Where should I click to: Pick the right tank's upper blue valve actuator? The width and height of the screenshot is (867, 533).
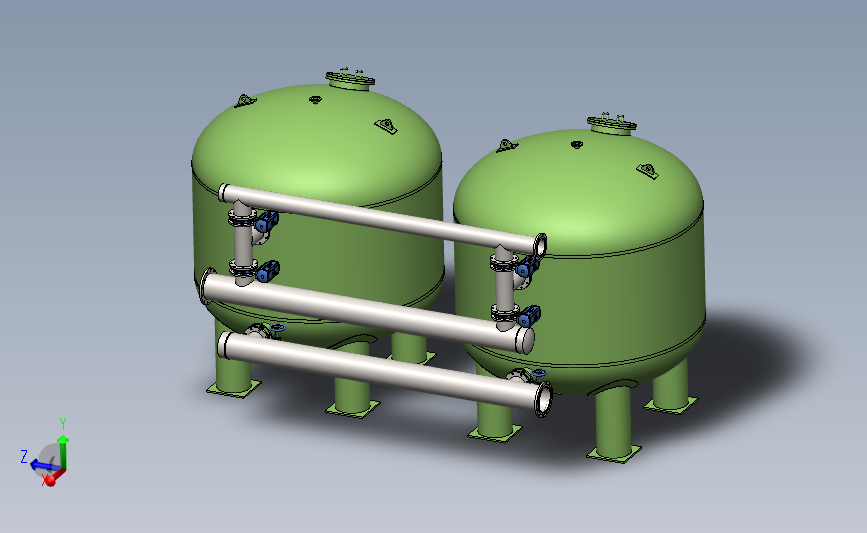click(x=528, y=266)
